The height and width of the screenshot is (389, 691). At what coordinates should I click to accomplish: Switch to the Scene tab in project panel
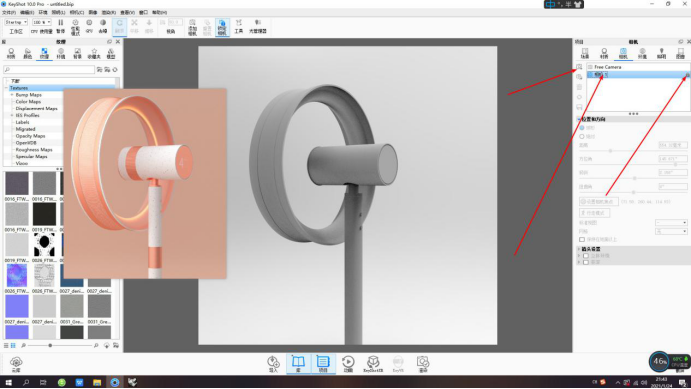[x=585, y=54]
